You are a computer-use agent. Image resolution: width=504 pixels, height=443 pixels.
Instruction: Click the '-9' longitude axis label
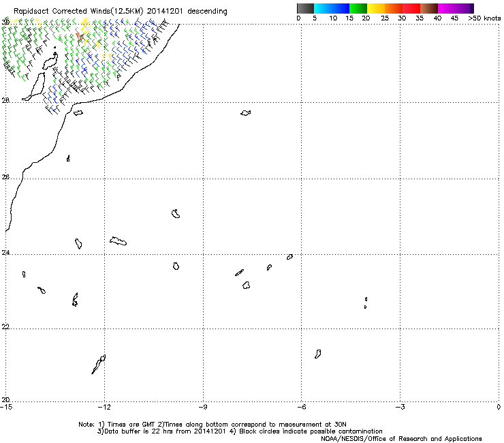click(202, 407)
